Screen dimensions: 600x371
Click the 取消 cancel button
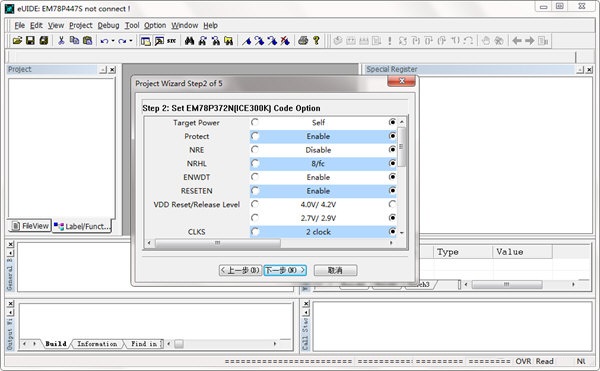335,270
